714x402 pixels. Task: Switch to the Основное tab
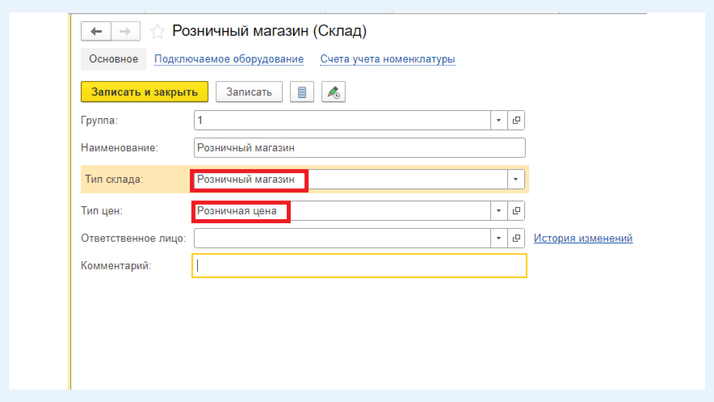point(113,59)
